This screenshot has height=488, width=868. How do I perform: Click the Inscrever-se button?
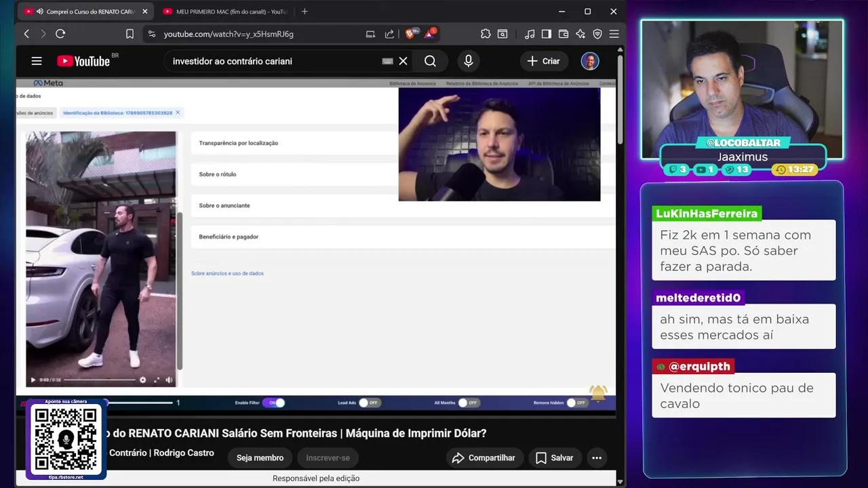(x=328, y=458)
